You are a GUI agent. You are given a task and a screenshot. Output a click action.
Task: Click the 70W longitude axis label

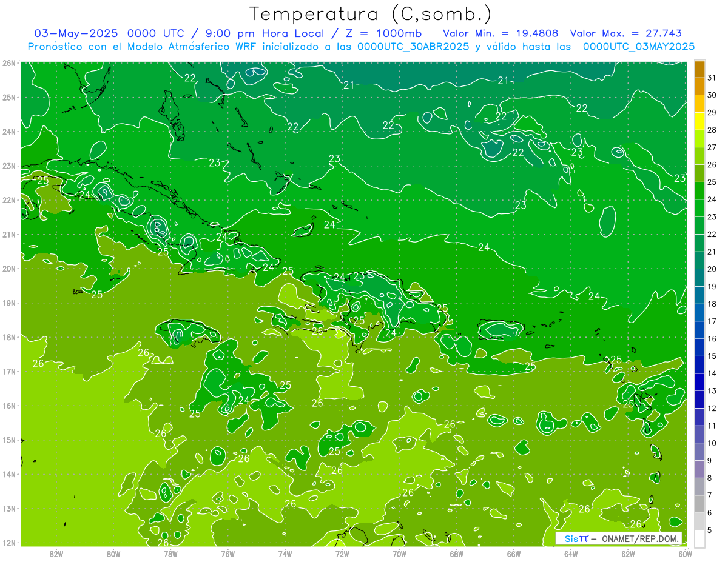(399, 554)
